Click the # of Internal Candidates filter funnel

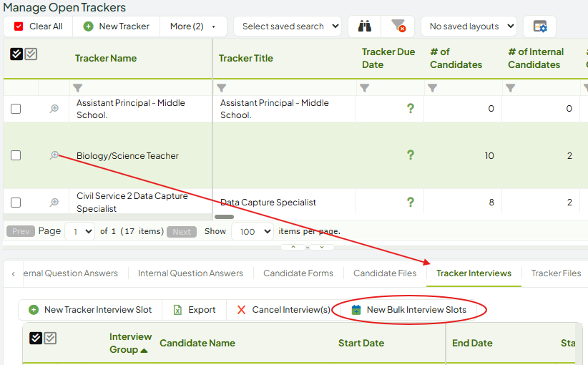pyautogui.click(x=510, y=88)
